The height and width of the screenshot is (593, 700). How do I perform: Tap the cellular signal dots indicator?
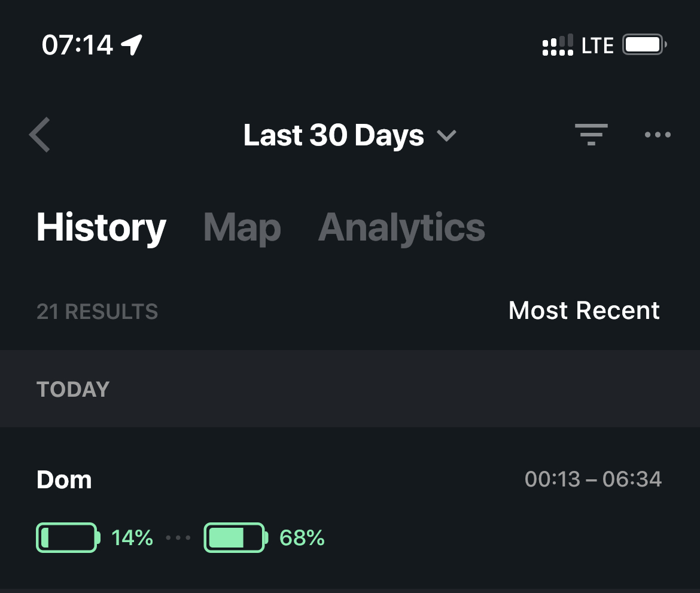[558, 45]
